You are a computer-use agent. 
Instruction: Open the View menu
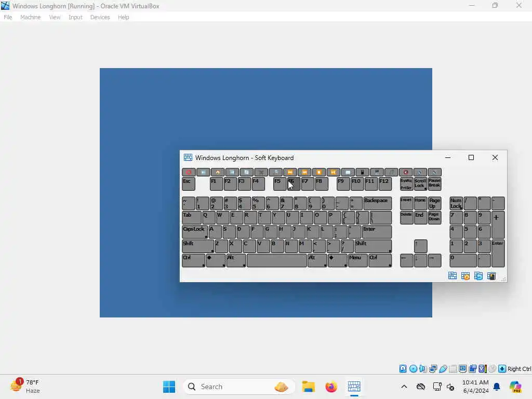click(54, 17)
